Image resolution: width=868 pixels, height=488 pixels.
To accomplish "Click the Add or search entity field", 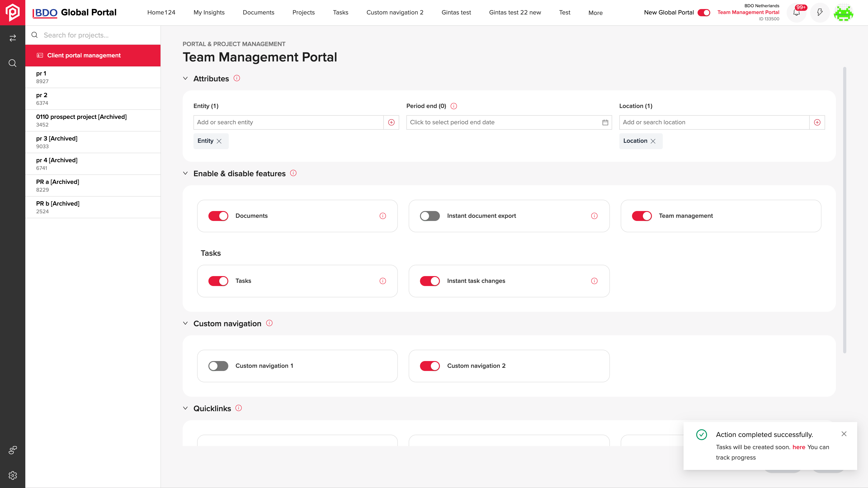I will (x=288, y=122).
